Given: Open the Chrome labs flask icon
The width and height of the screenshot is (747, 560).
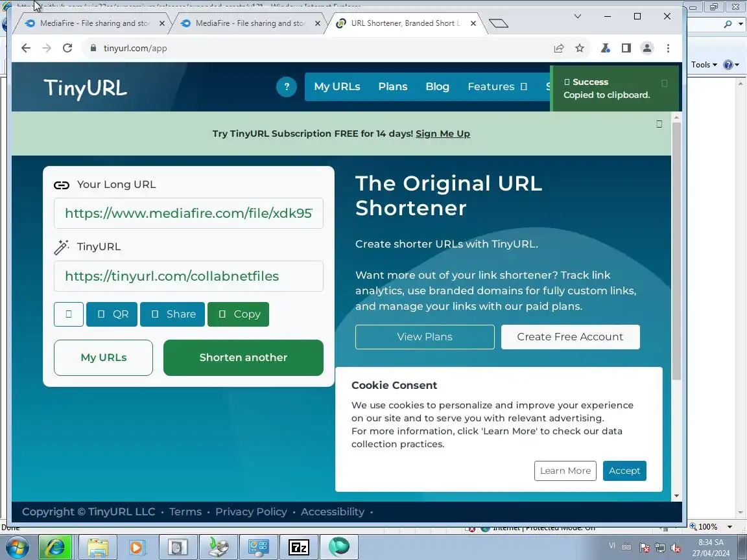Looking at the screenshot, I should 606,48.
